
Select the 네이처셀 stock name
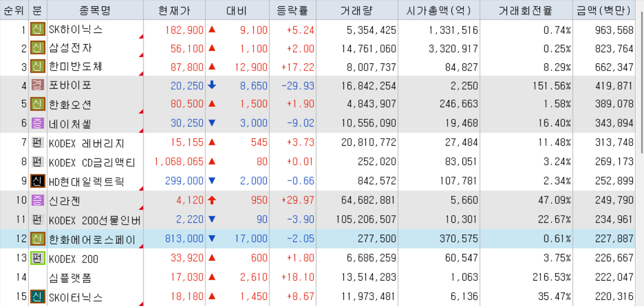click(x=70, y=124)
